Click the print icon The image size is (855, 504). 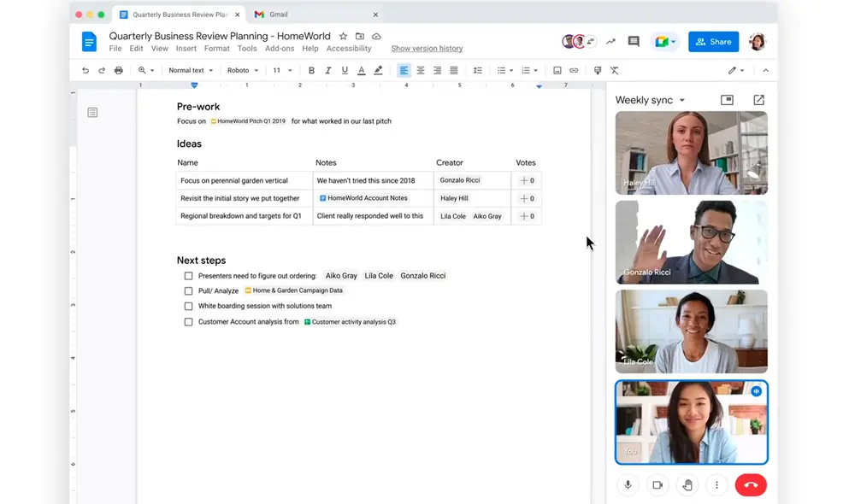click(118, 70)
